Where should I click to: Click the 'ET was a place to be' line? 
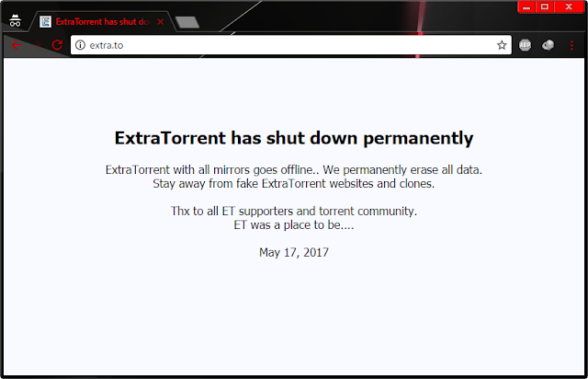(x=294, y=225)
